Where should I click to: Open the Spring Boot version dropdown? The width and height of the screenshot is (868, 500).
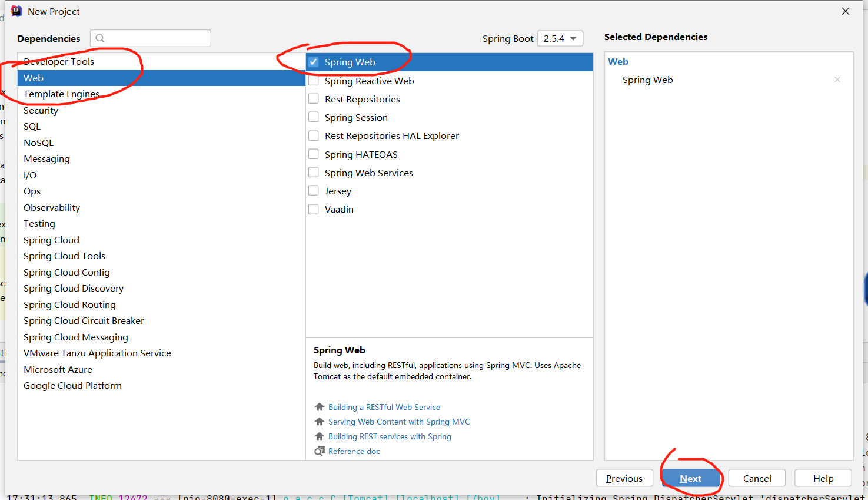(x=560, y=38)
